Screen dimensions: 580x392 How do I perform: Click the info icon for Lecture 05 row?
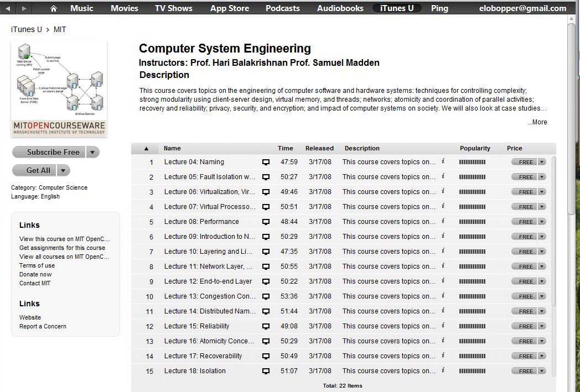tap(443, 176)
